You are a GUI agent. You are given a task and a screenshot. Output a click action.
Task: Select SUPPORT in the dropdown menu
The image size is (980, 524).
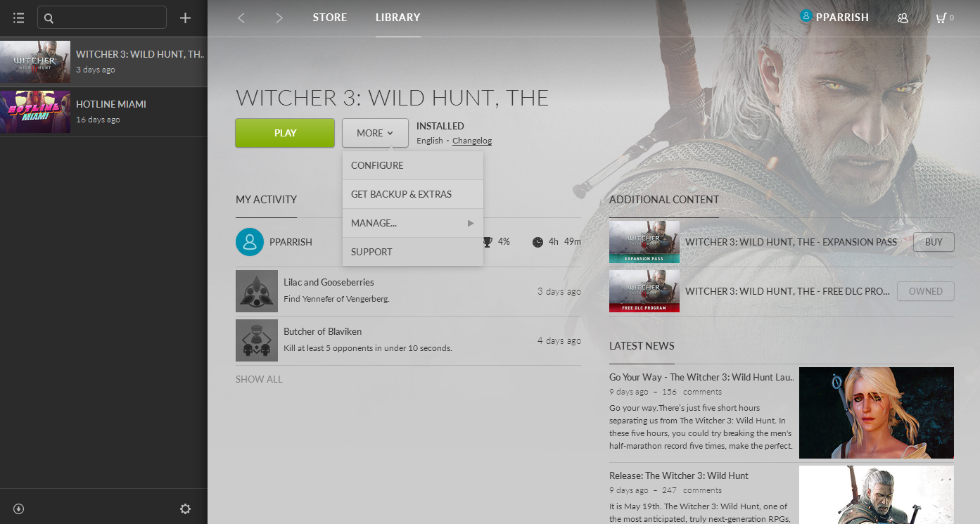pyautogui.click(x=413, y=252)
